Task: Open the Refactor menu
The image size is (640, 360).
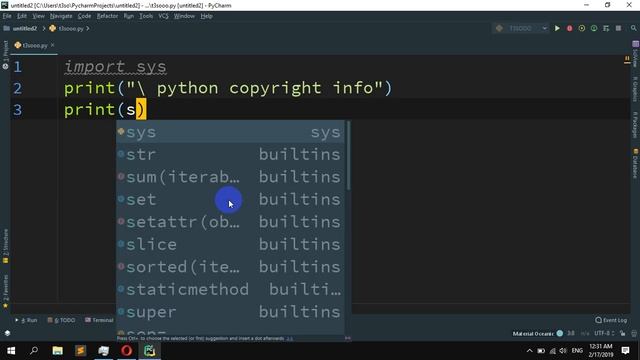Action: point(107,16)
